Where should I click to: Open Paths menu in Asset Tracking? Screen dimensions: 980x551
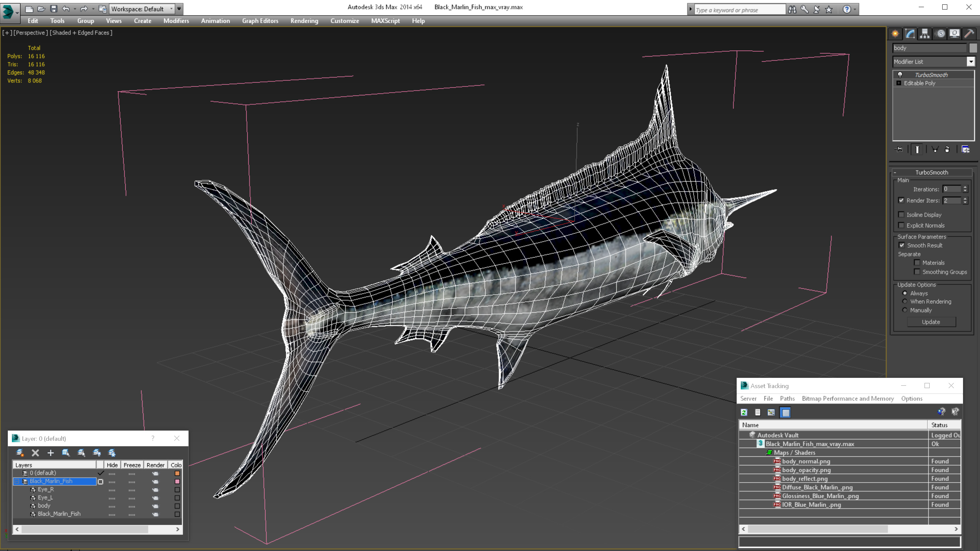coord(787,399)
